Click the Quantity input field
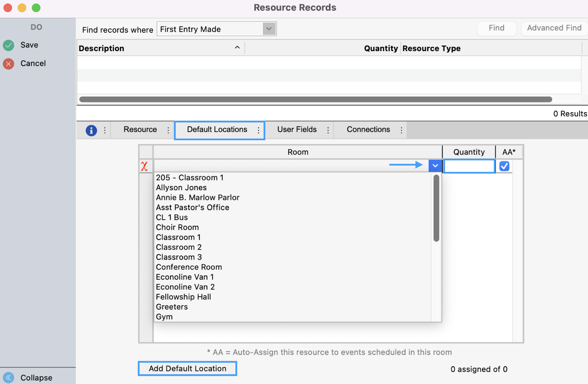 (x=469, y=166)
